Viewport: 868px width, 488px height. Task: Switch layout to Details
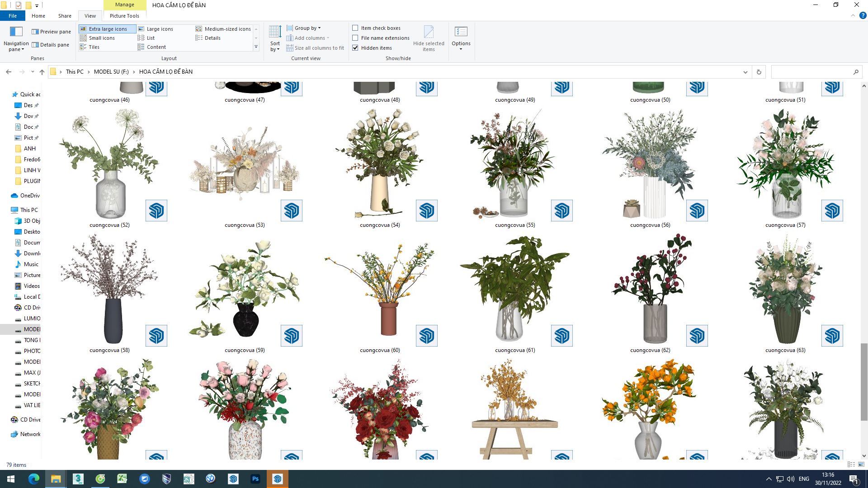pyautogui.click(x=212, y=38)
